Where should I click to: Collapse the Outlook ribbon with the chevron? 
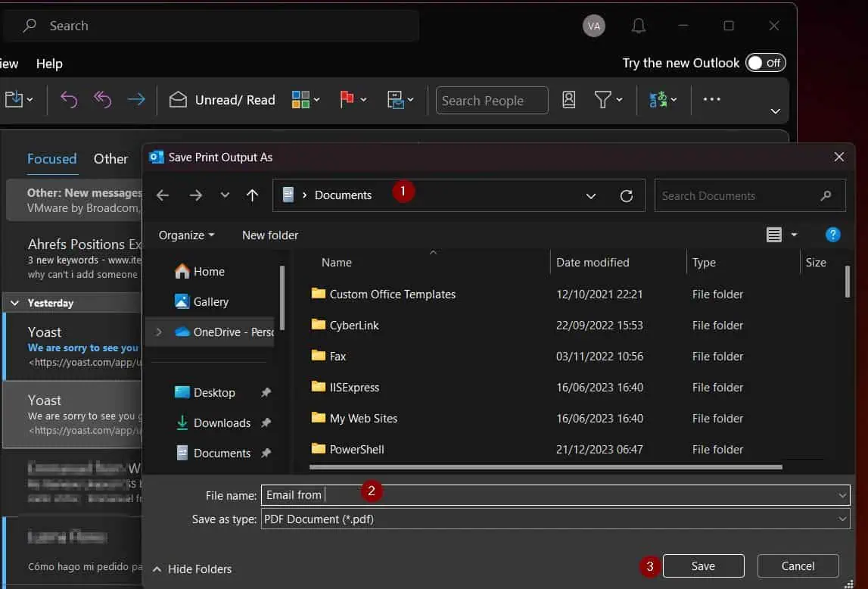775,111
